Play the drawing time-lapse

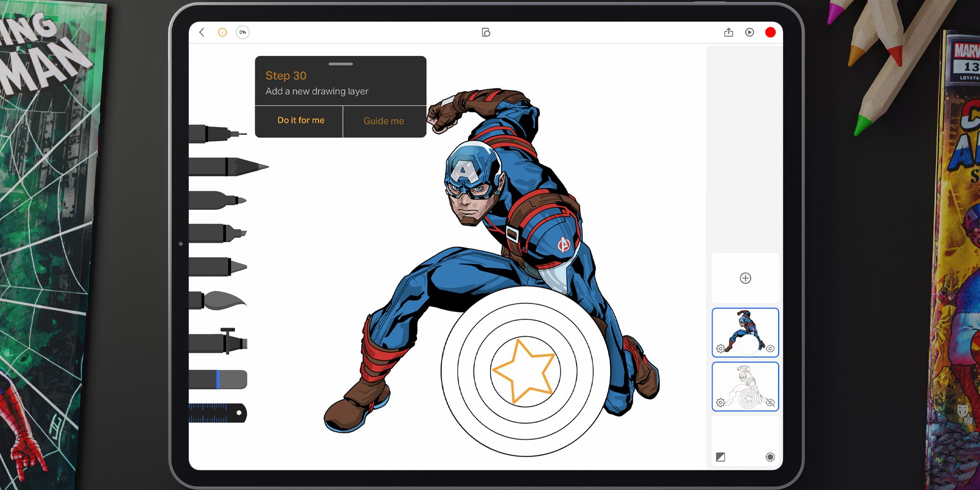(749, 32)
